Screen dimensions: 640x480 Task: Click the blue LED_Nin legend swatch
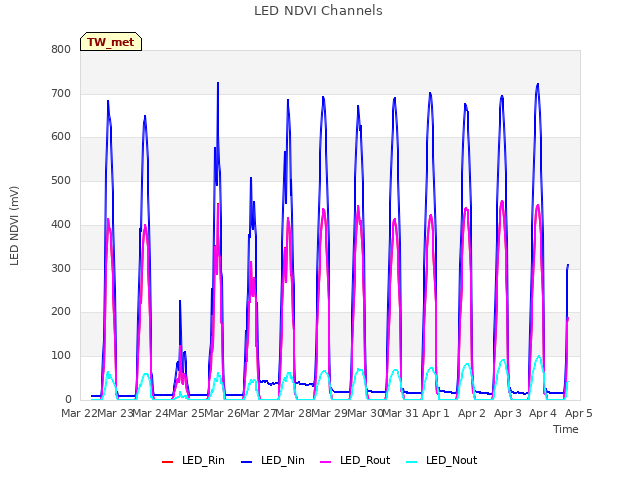click(247, 462)
